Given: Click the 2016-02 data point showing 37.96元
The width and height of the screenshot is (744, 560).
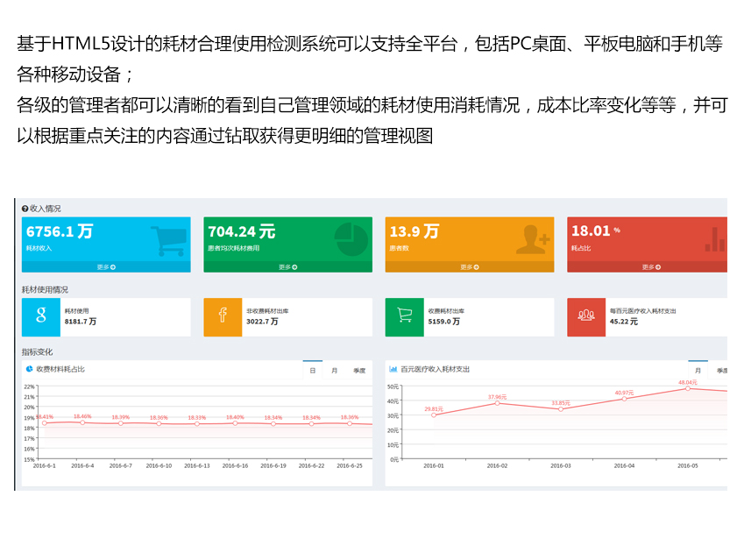Looking at the screenshot, I should click(x=497, y=403).
